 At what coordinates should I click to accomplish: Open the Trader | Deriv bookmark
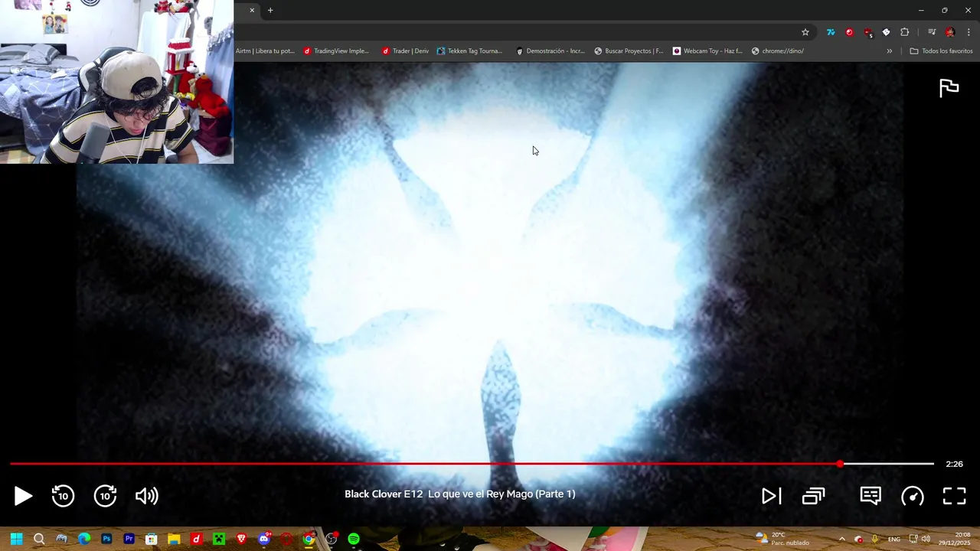click(405, 51)
